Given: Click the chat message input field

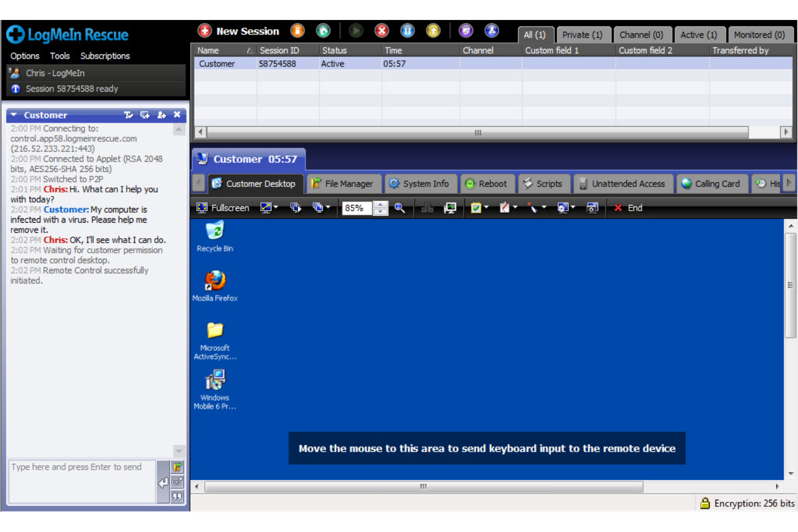Looking at the screenshot, I should point(82,481).
